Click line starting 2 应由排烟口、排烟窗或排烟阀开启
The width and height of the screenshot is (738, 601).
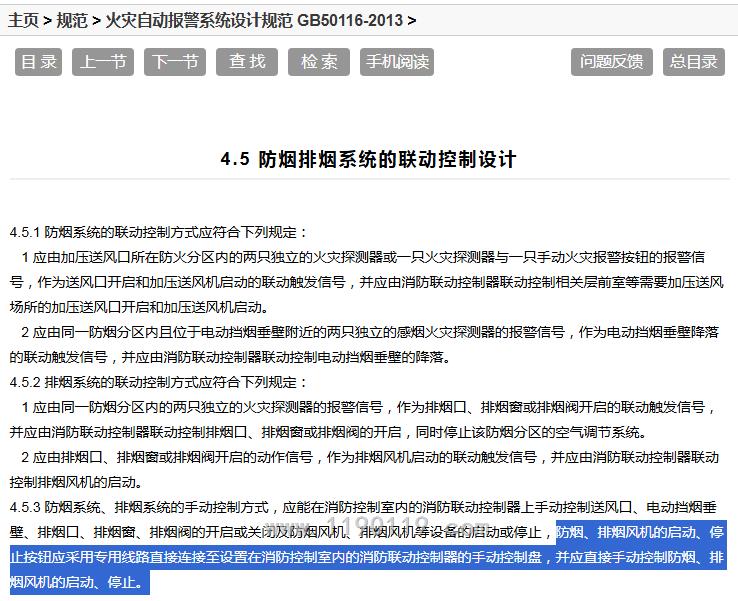coord(370,457)
